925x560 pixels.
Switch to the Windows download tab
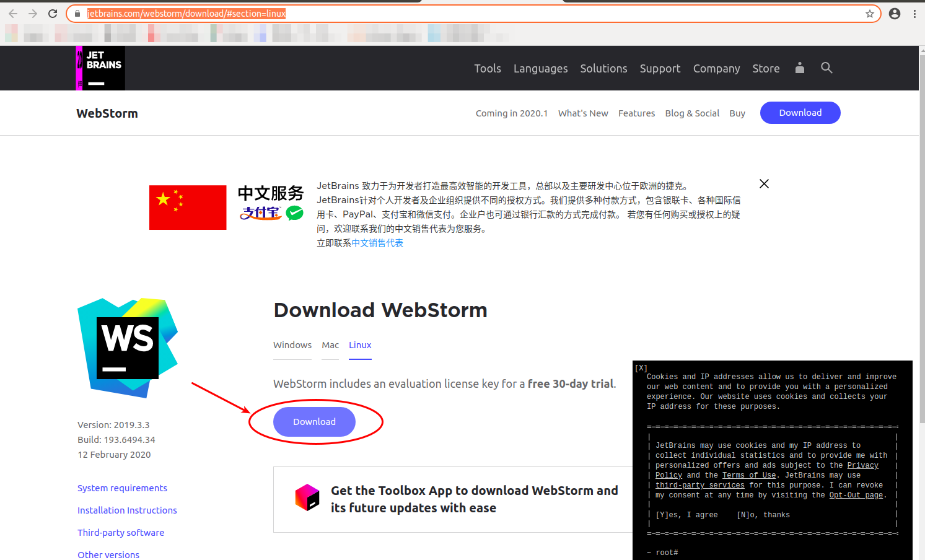coord(292,345)
